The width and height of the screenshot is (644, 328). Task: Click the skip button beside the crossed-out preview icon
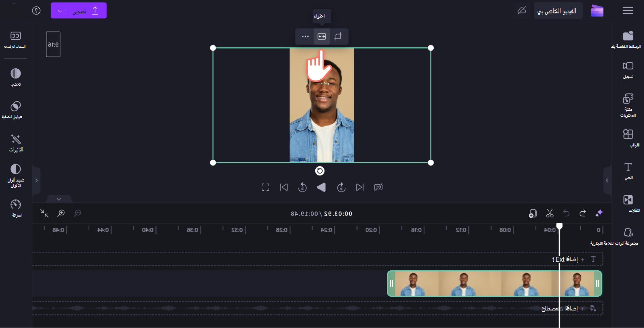coord(360,187)
